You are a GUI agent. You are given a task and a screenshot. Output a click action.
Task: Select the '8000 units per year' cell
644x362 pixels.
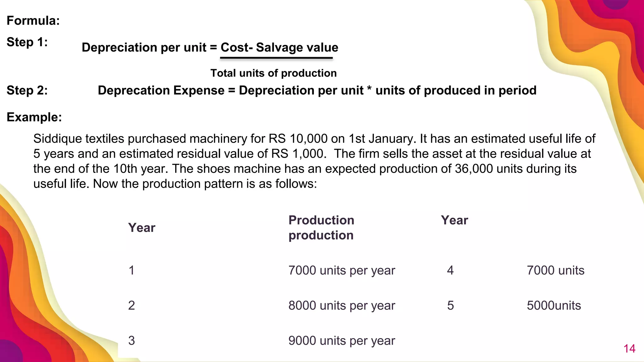pyautogui.click(x=341, y=306)
